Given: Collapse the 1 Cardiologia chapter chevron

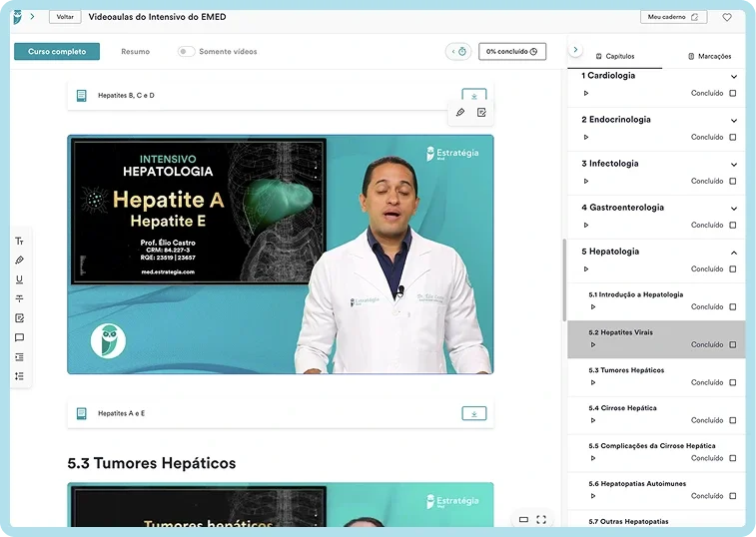Looking at the screenshot, I should pyautogui.click(x=734, y=76).
